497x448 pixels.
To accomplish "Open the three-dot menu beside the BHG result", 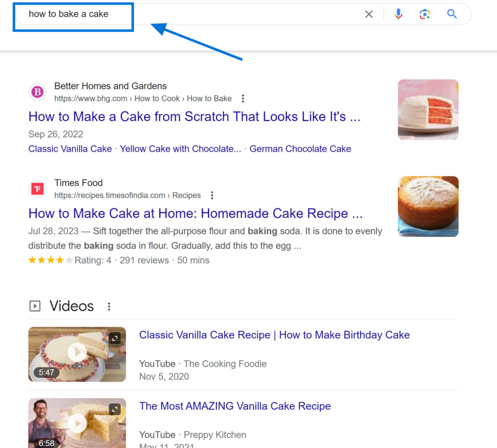I will (x=243, y=98).
